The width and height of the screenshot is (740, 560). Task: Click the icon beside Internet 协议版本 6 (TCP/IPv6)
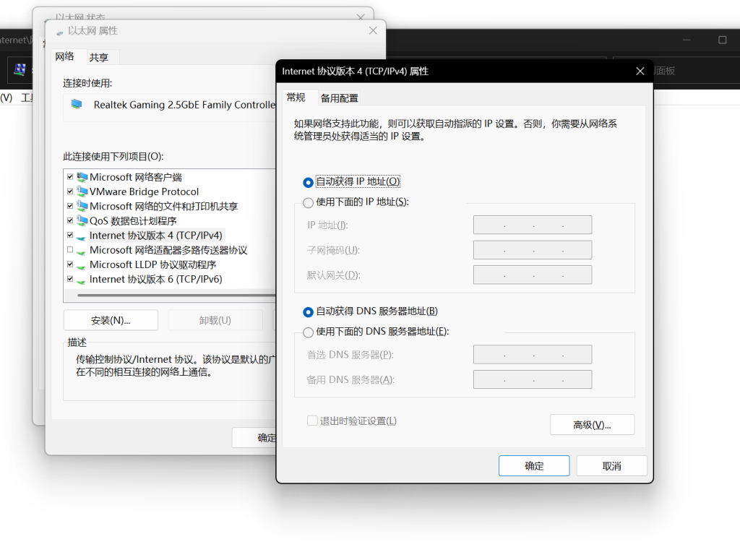(x=82, y=279)
